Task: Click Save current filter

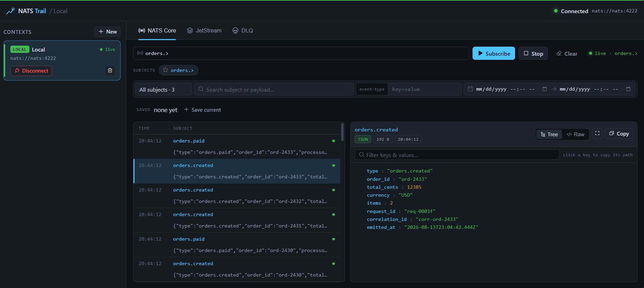Action: (x=203, y=110)
